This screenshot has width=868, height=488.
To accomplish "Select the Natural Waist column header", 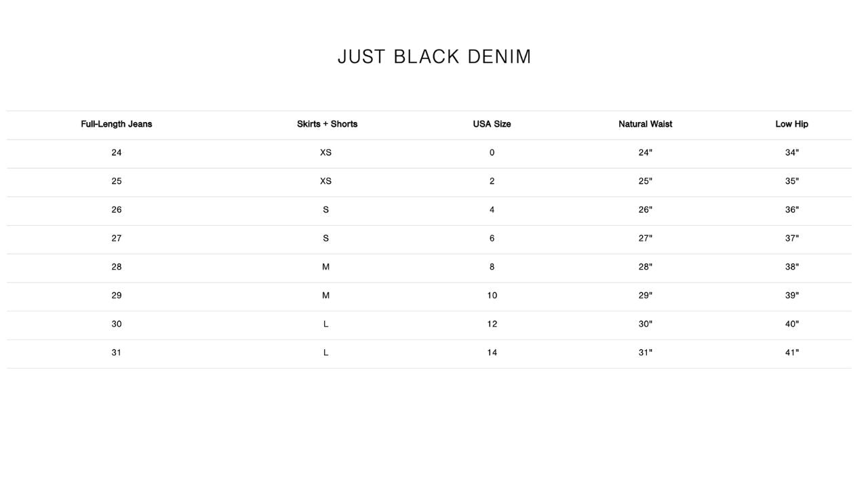I will click(645, 124).
